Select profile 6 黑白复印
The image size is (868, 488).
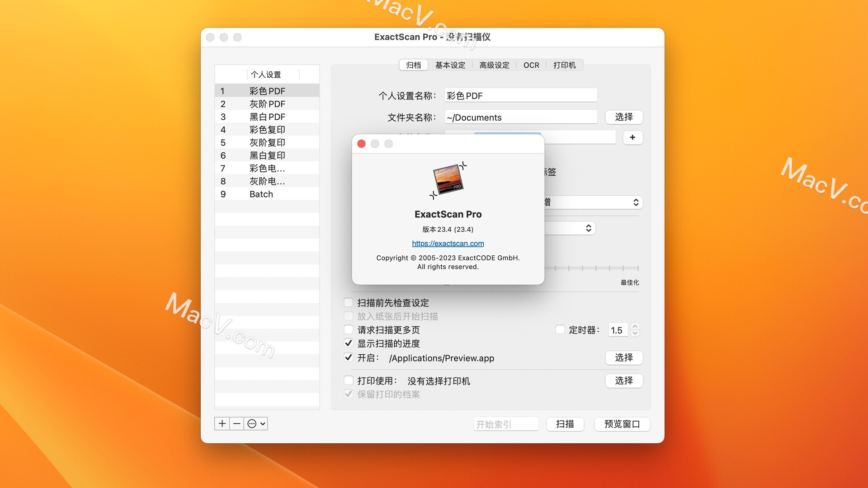click(267, 155)
